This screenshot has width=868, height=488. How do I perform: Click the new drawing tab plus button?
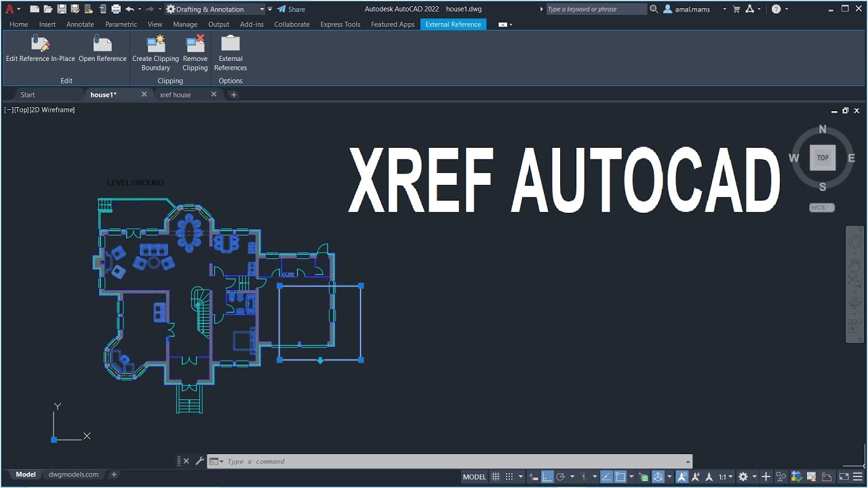233,95
